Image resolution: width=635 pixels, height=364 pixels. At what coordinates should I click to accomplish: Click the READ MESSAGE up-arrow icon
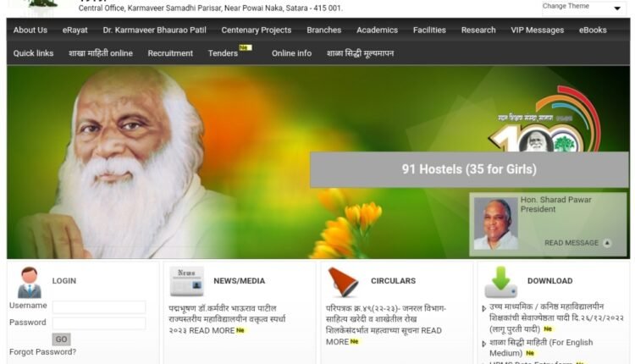point(606,243)
